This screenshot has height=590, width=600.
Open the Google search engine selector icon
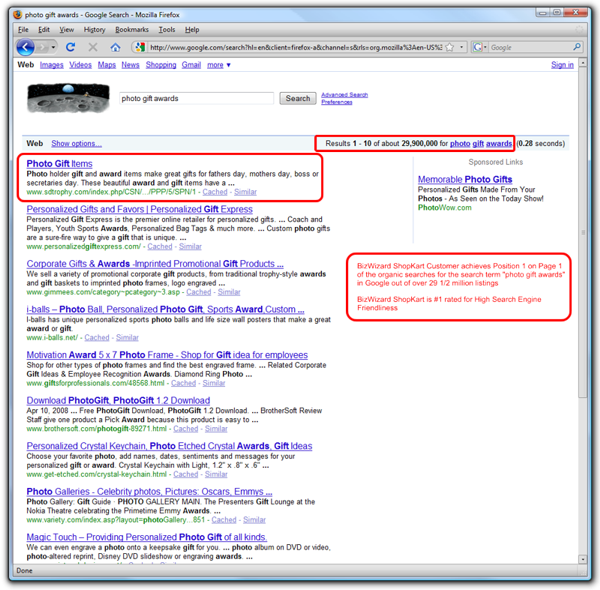pos(478,47)
